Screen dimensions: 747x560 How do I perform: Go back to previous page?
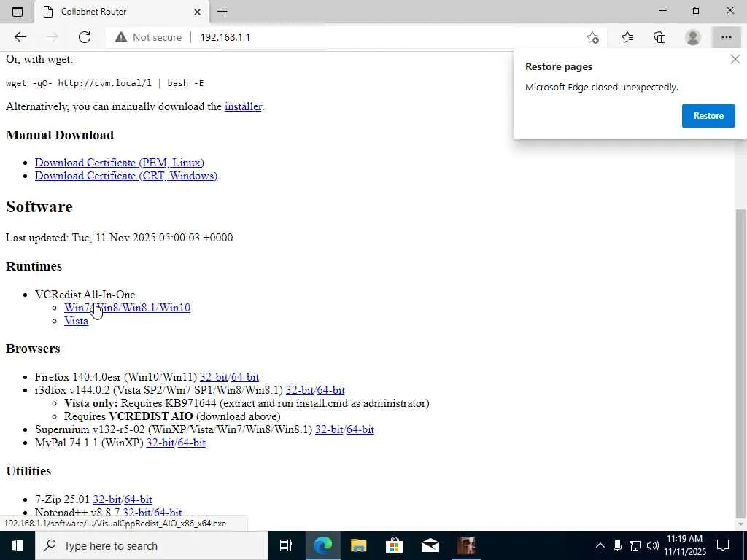(20, 37)
